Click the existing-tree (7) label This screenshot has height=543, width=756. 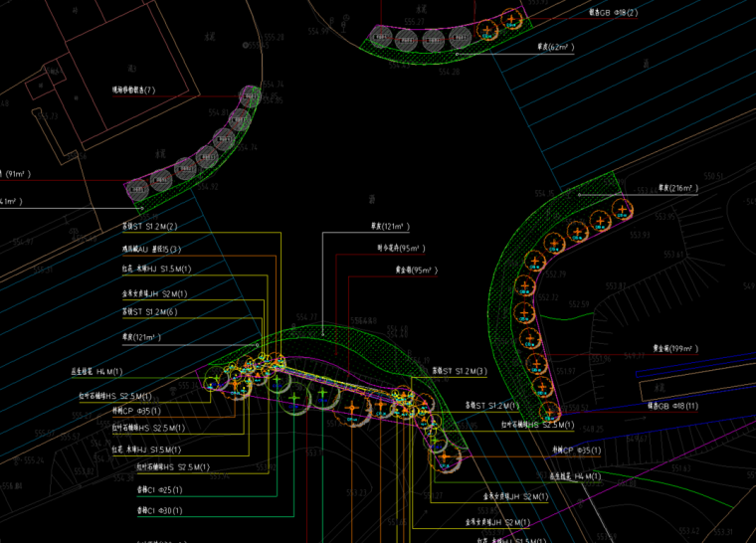(x=133, y=90)
